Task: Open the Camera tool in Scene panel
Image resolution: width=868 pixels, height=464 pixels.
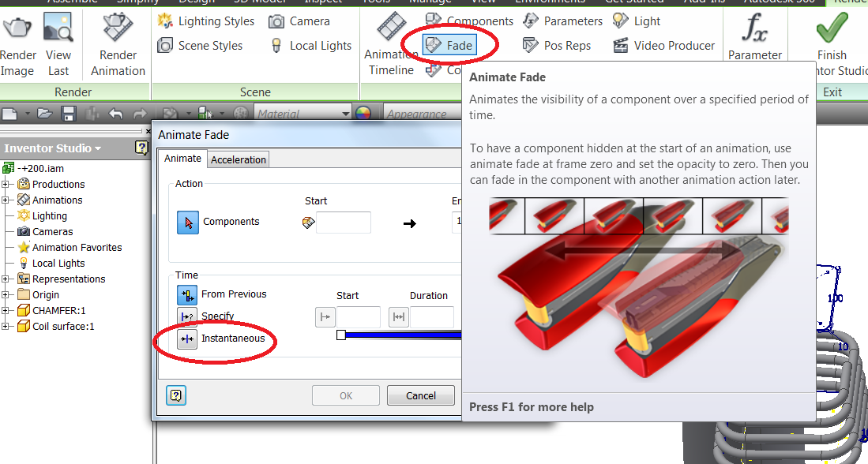Action: pos(299,21)
